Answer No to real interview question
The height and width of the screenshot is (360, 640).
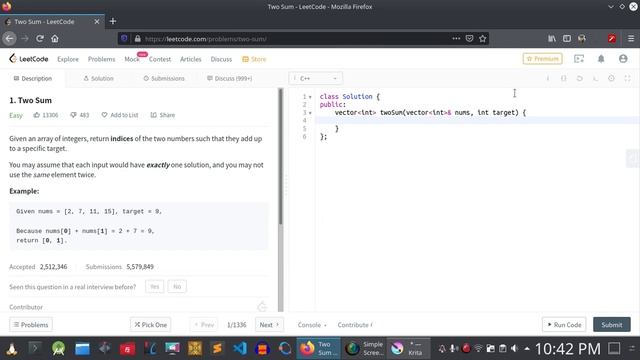point(177,287)
